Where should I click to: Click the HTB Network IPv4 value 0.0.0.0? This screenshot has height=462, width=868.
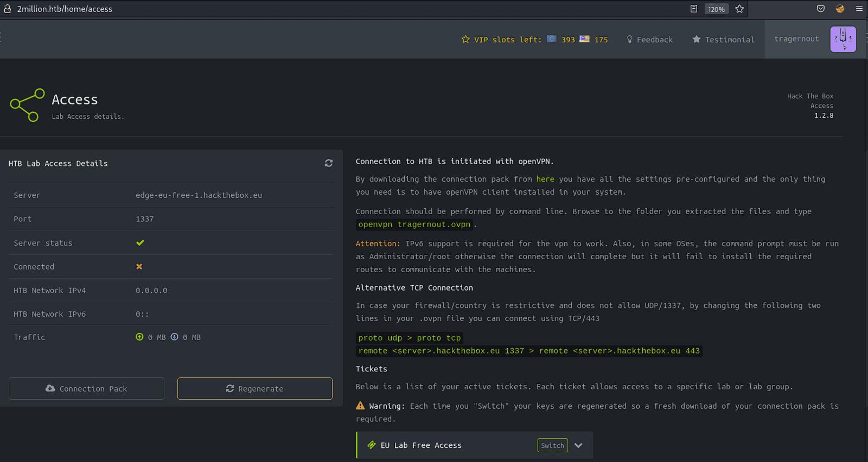[151, 291]
